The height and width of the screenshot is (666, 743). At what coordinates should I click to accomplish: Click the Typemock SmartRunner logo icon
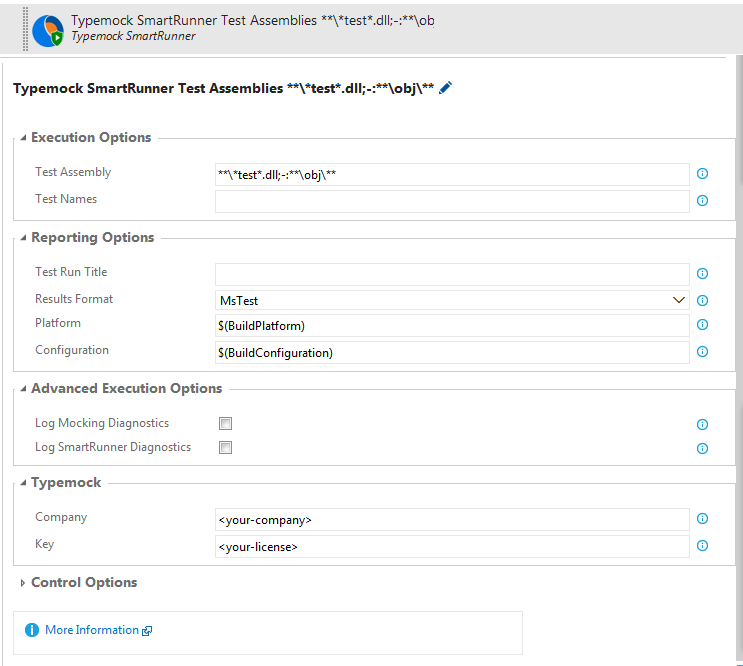click(48, 31)
